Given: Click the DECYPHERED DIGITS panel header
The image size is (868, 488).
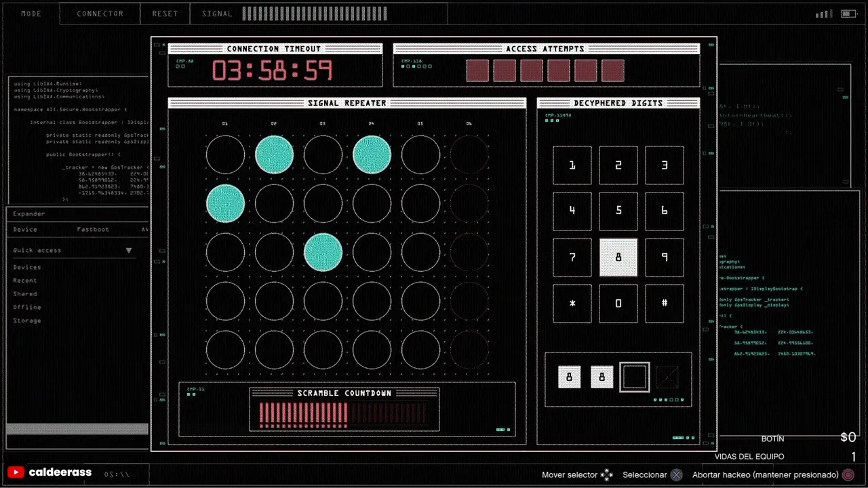Looking at the screenshot, I should (618, 103).
